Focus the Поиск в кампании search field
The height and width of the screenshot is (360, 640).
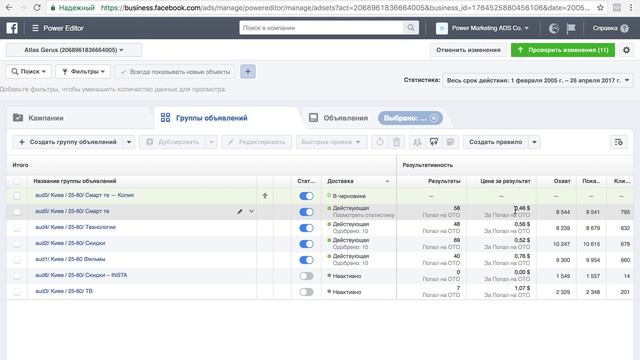322,28
